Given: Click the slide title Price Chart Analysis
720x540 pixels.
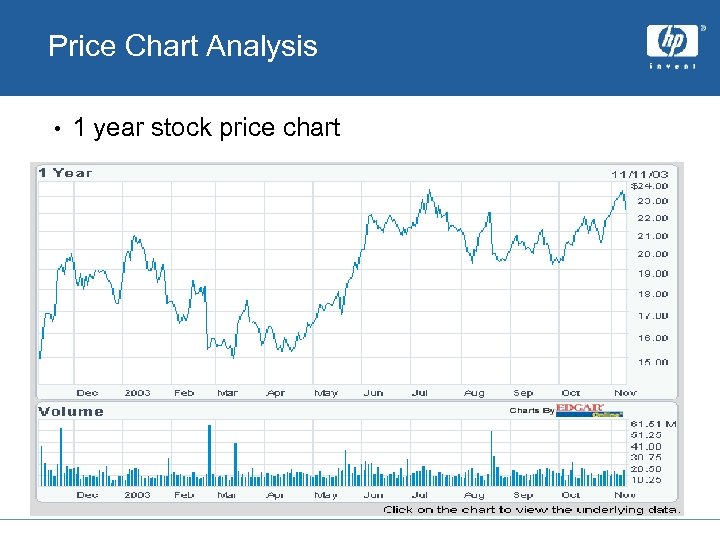Looking at the screenshot, I should point(183,46).
